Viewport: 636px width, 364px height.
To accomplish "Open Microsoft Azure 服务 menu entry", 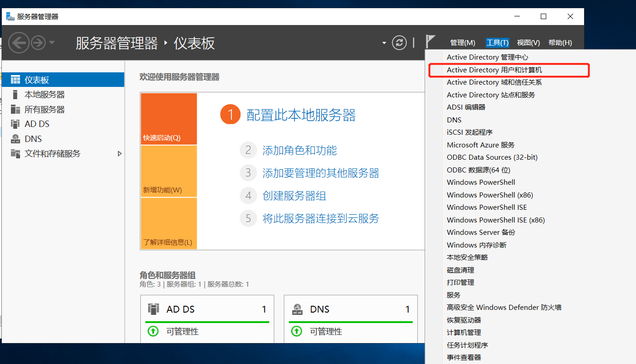I will point(481,145).
